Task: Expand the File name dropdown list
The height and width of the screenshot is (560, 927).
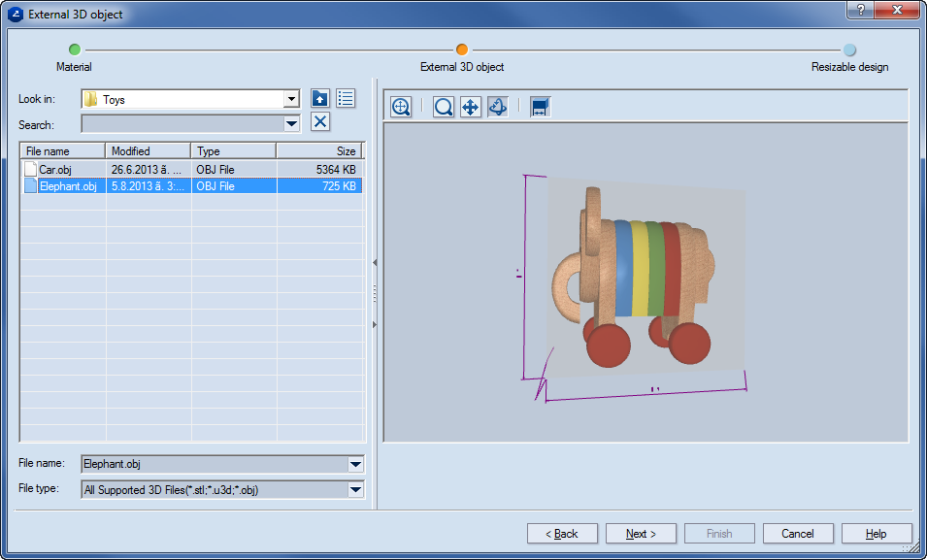Action: [355, 464]
